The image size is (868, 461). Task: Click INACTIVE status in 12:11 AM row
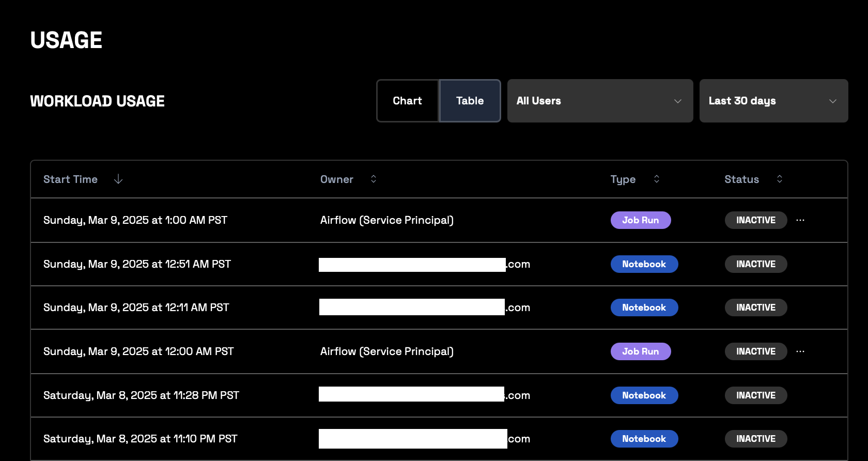756,308
